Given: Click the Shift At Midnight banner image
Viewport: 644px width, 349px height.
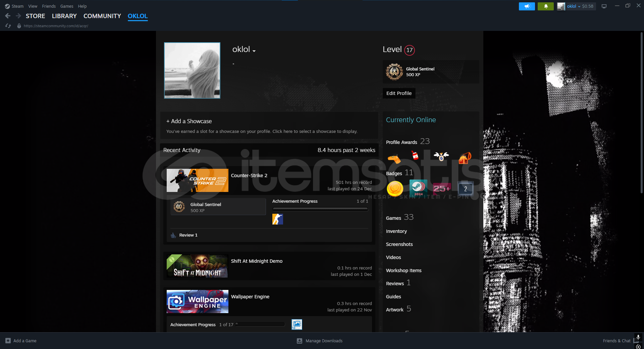Looking at the screenshot, I should pos(198,266).
